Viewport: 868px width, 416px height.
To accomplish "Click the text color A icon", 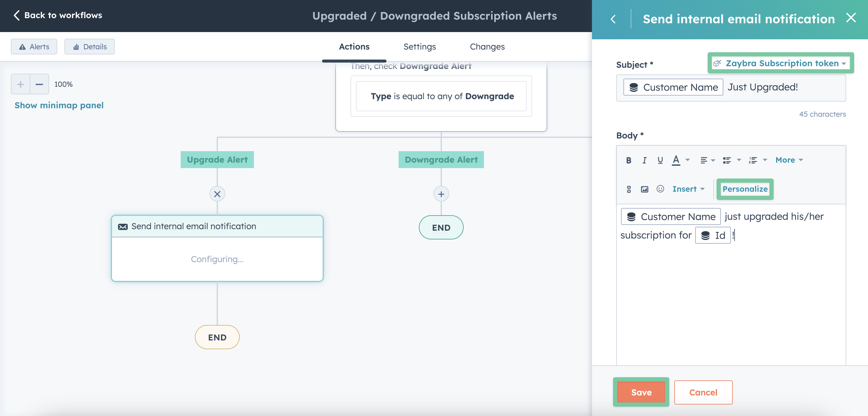I will [x=676, y=160].
